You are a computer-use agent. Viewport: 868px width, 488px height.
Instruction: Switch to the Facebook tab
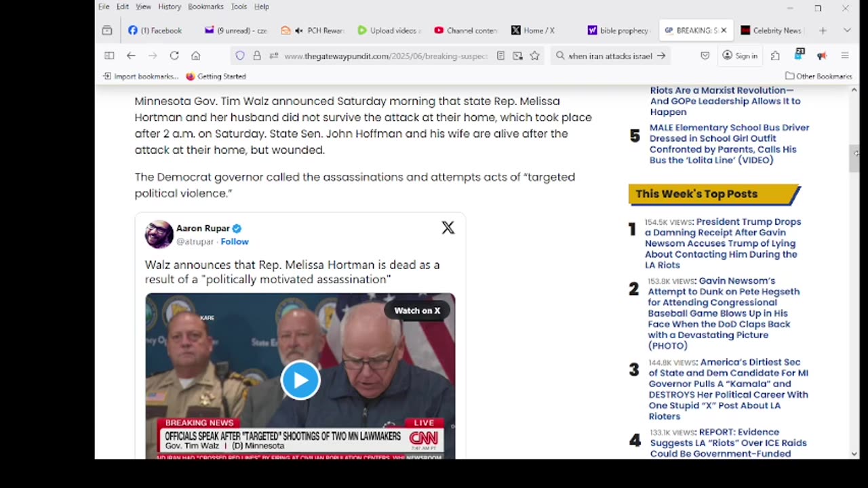[156, 30]
